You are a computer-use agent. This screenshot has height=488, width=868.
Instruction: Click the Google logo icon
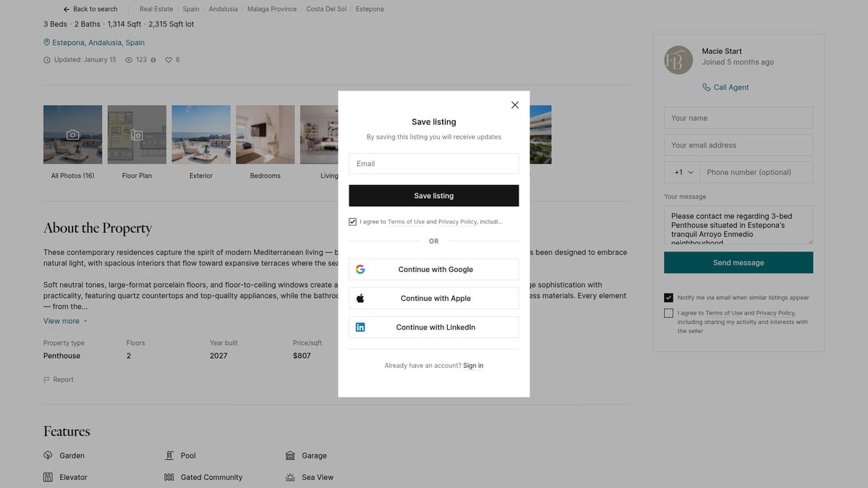click(x=360, y=270)
